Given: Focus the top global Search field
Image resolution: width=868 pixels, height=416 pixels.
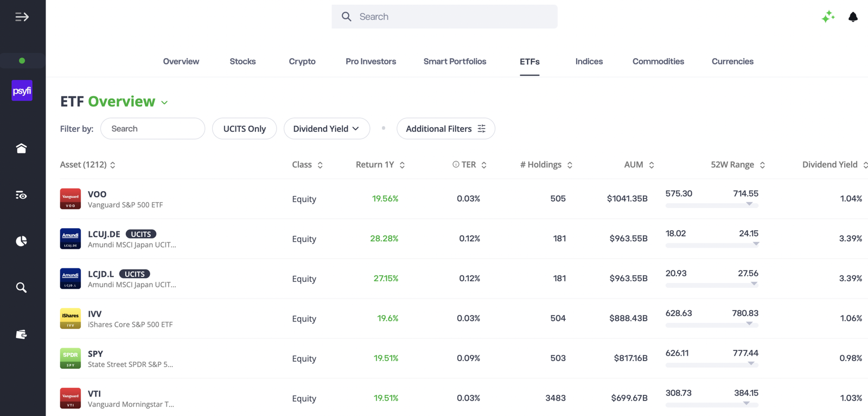Looking at the screenshot, I should (x=444, y=17).
